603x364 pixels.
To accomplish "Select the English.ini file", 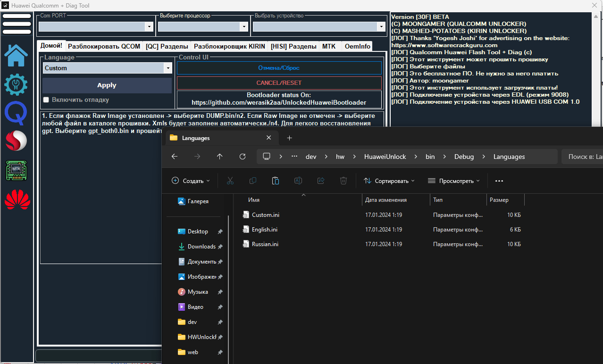I will pos(265,230).
